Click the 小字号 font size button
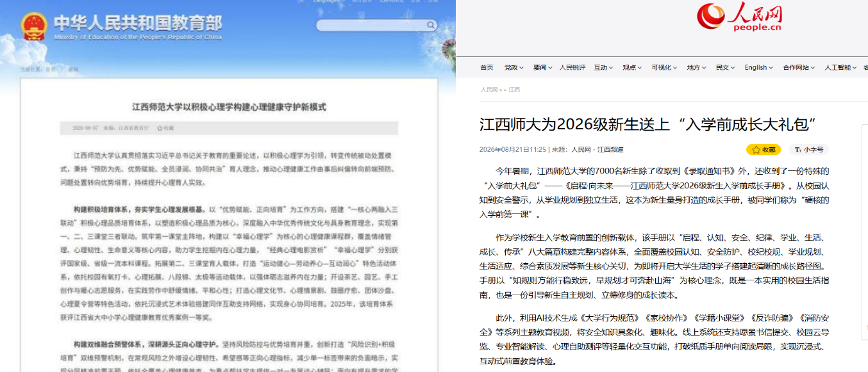Screen dimensions: 868x372 click(x=809, y=149)
